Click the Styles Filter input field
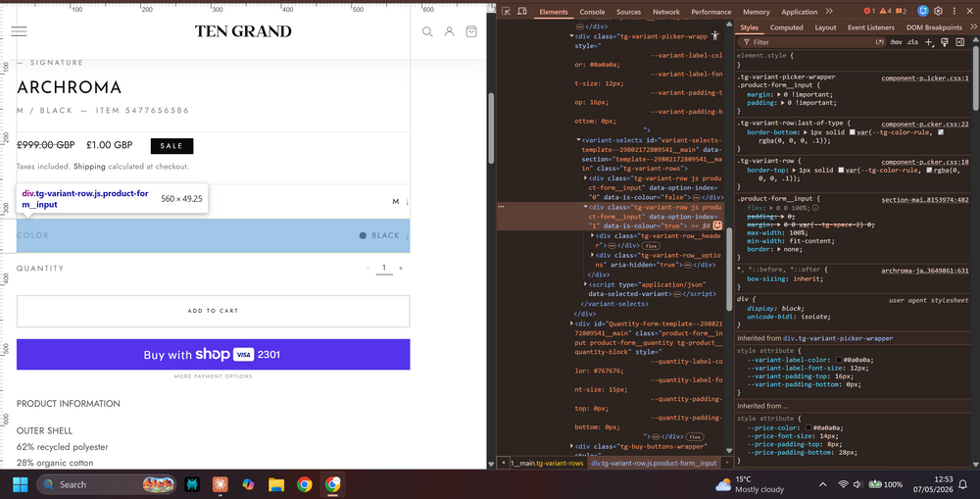Screen dimensions: 980x499 809,42
